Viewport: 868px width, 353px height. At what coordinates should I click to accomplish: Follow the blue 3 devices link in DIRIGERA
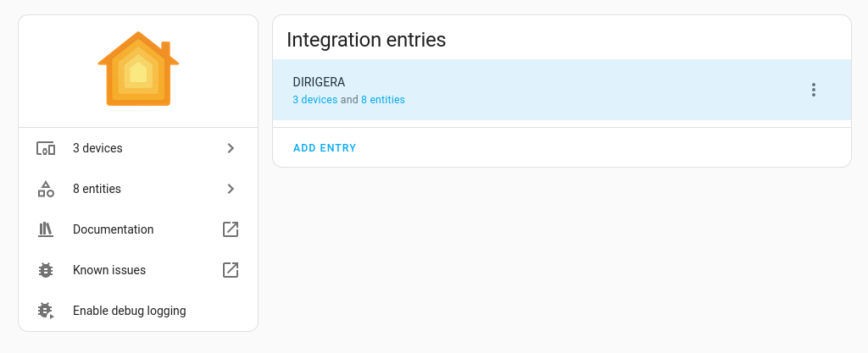tap(315, 100)
